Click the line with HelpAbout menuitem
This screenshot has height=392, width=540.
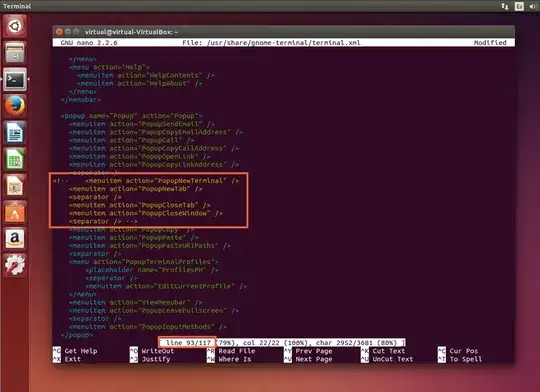click(x=139, y=83)
